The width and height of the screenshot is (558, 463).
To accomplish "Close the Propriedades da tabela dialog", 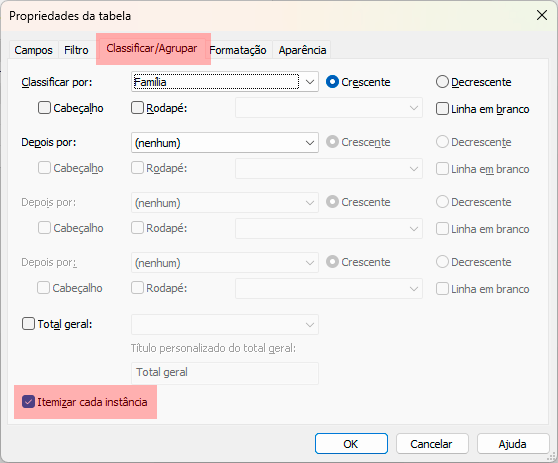I will click(x=542, y=15).
